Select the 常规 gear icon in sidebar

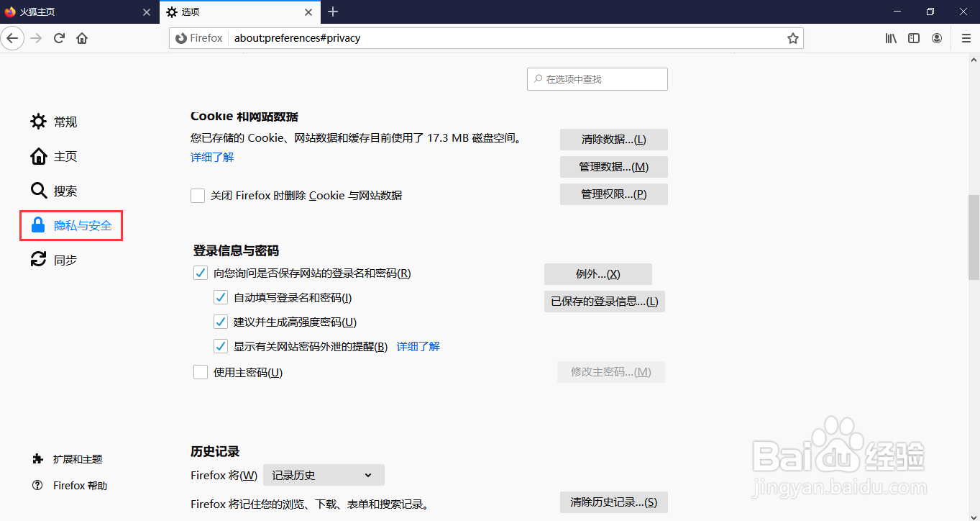tap(38, 122)
